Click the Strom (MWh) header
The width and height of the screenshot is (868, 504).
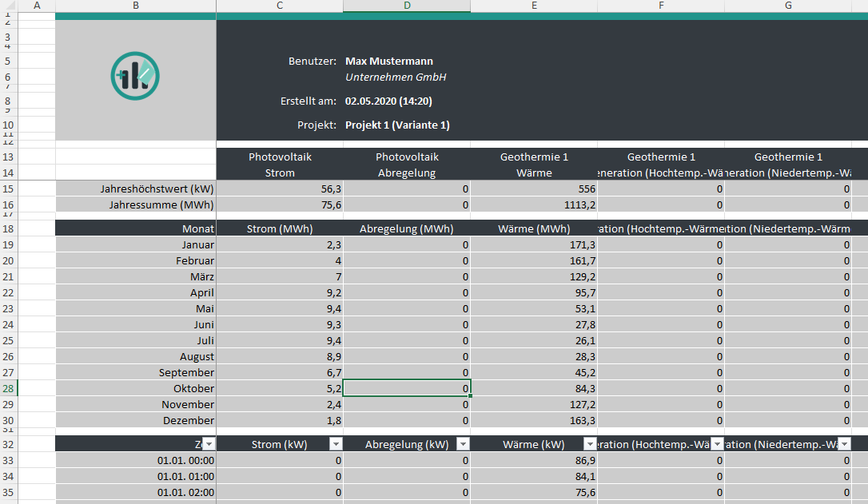coord(280,228)
